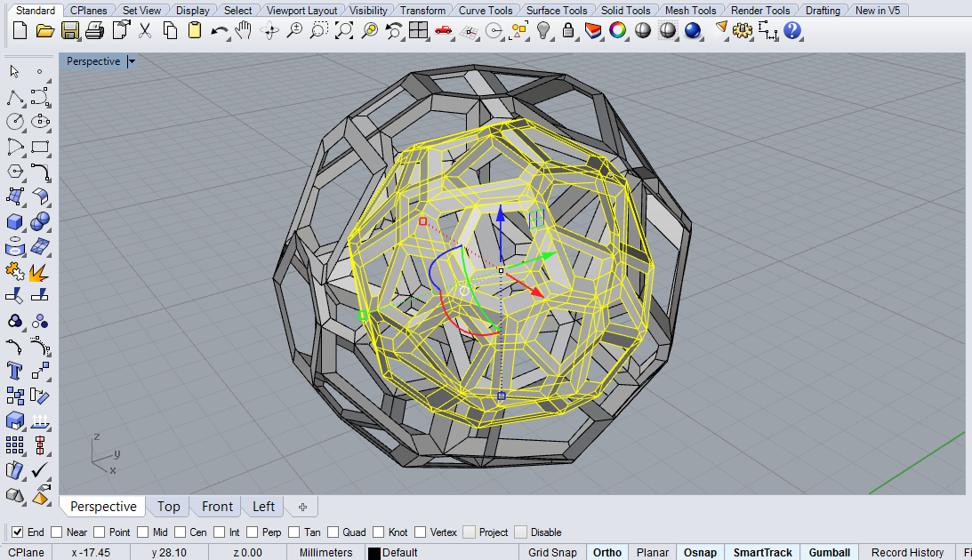The width and height of the screenshot is (972, 560).
Task: Click the CPlane coordinate toggle in status bar
Action: pos(26,553)
